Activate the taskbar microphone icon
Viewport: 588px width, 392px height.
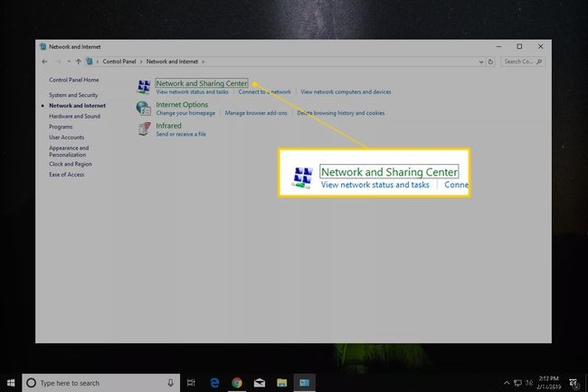(x=170, y=383)
